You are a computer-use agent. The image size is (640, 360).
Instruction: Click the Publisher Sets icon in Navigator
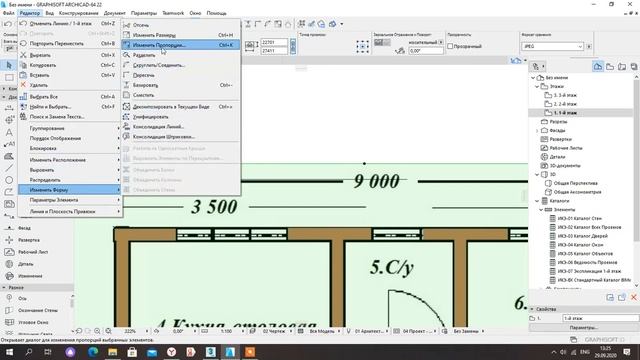pyautogui.click(x=634, y=67)
